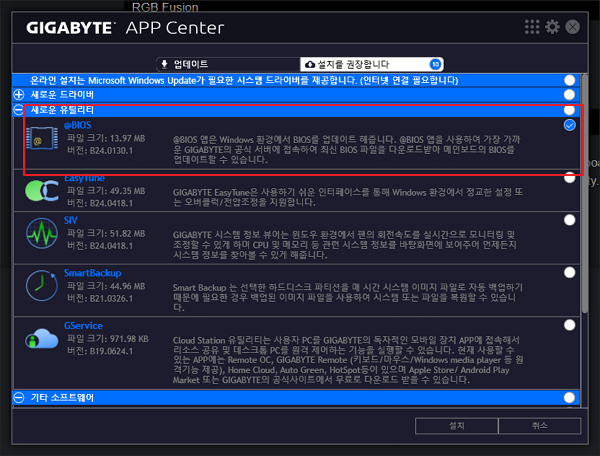Toggle the online install select circle
Screen dimensions: 600x456
click(x=569, y=80)
